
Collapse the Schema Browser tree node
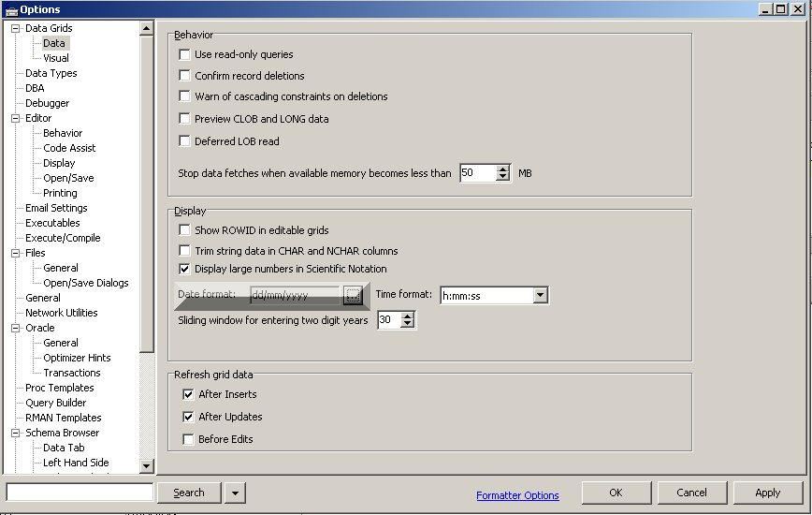click(16, 434)
